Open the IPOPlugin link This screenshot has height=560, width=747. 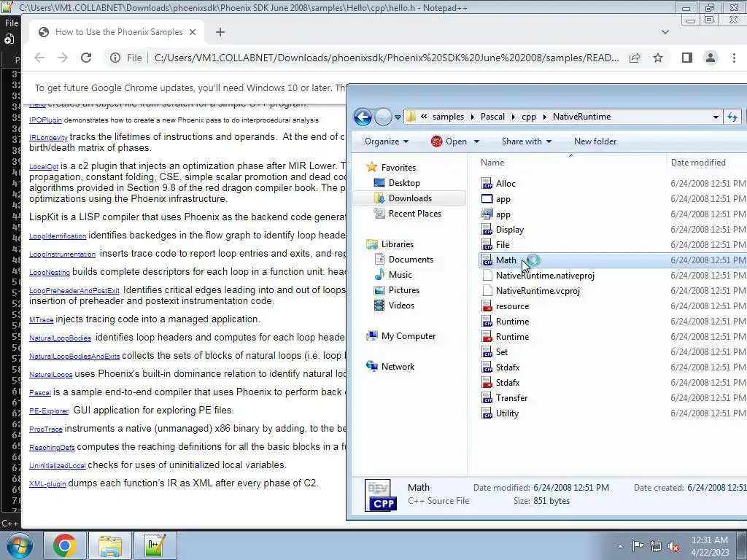tap(45, 120)
